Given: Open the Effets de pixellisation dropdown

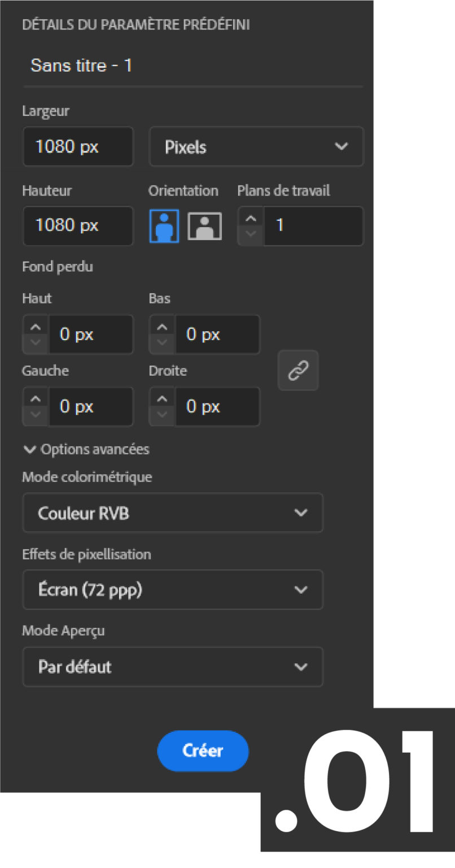Looking at the screenshot, I should pos(173,589).
